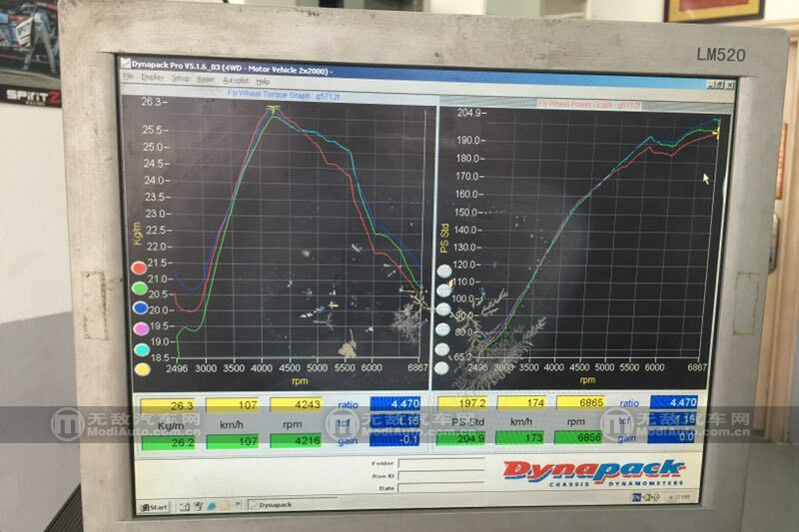Select the green run color circle

pyautogui.click(x=140, y=288)
